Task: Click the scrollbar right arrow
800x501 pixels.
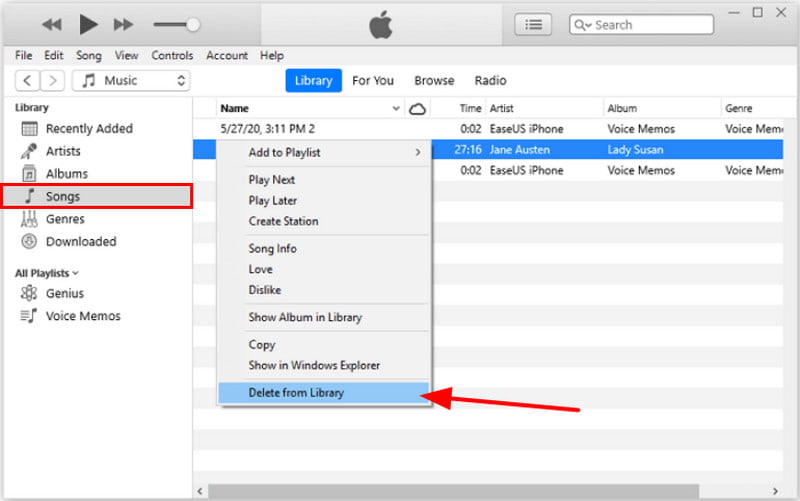Action: [x=775, y=491]
